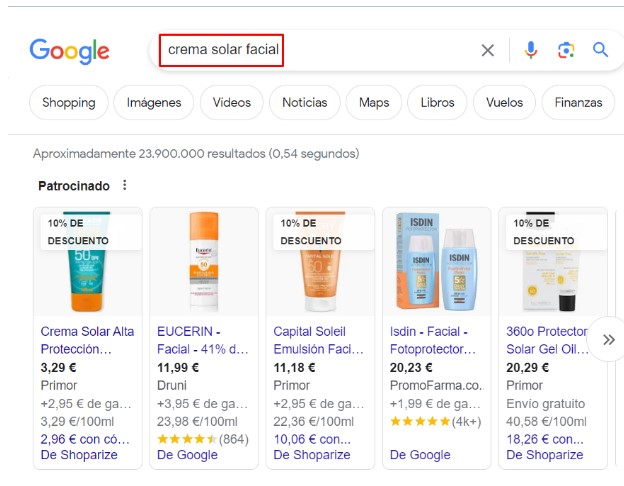Open Google Lens image search
Viewport: 624px width, 486px height.
pyautogui.click(x=566, y=50)
